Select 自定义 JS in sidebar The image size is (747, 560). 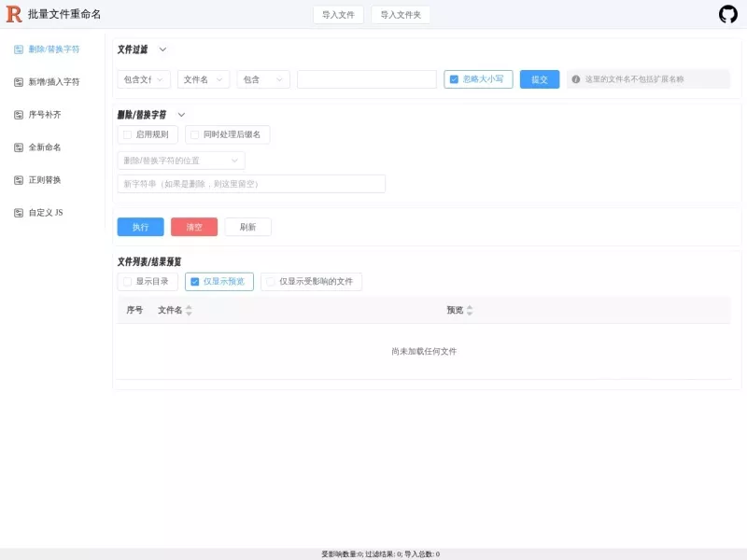[x=46, y=213]
